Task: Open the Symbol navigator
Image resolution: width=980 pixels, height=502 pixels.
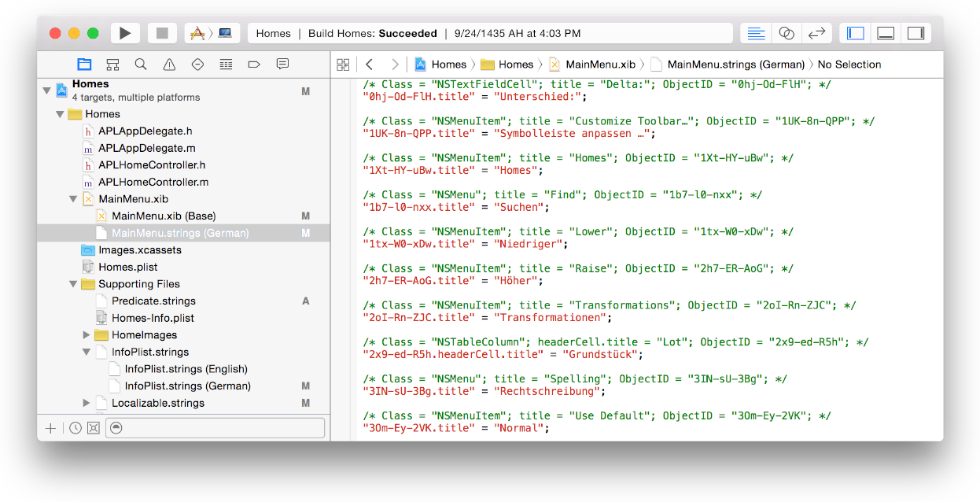Action: (112, 65)
